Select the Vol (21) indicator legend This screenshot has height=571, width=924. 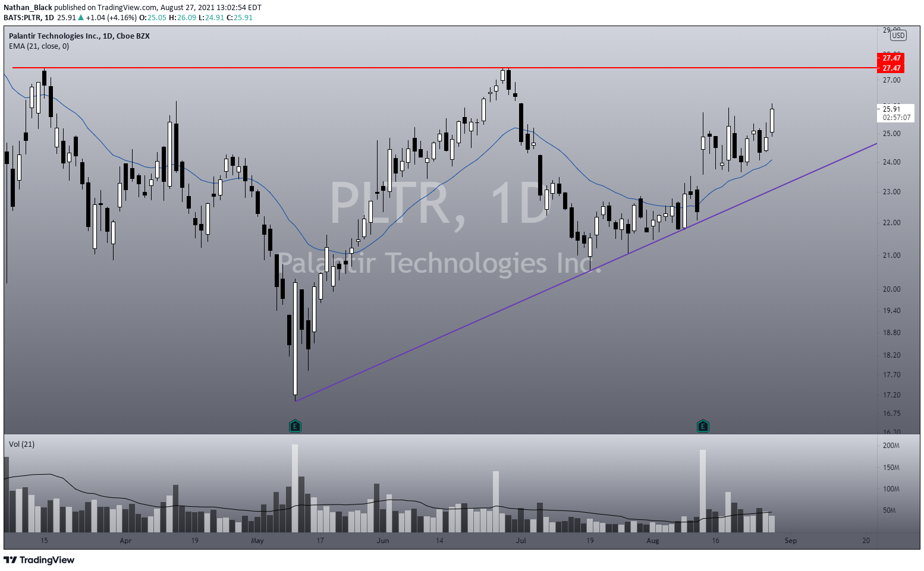(21, 444)
